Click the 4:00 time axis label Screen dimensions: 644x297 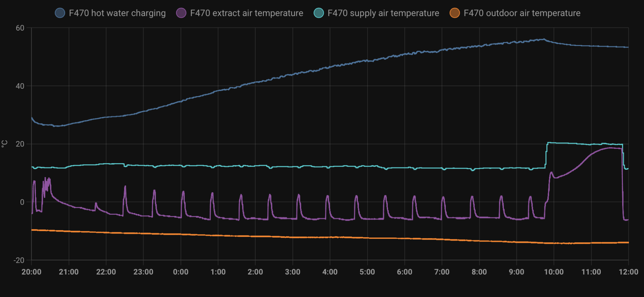[x=330, y=272]
